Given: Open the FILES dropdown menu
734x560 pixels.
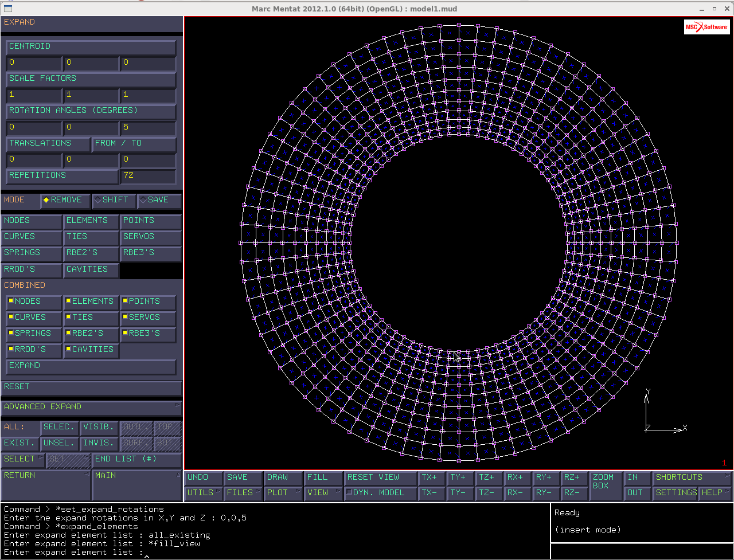Looking at the screenshot, I should pos(244,493).
